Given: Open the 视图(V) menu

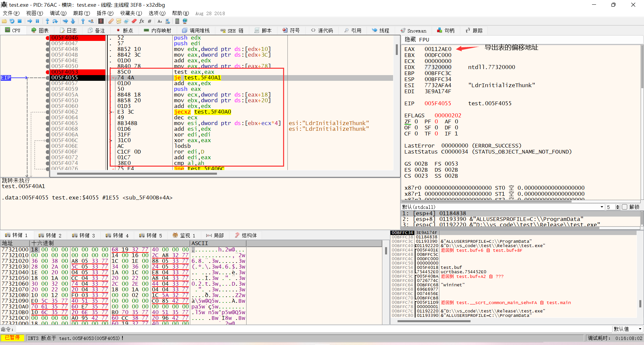Looking at the screenshot, I should tap(35, 13).
